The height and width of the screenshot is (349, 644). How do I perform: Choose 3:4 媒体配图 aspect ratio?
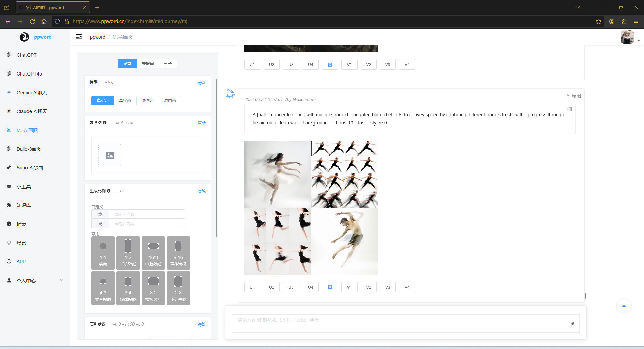tap(128, 288)
